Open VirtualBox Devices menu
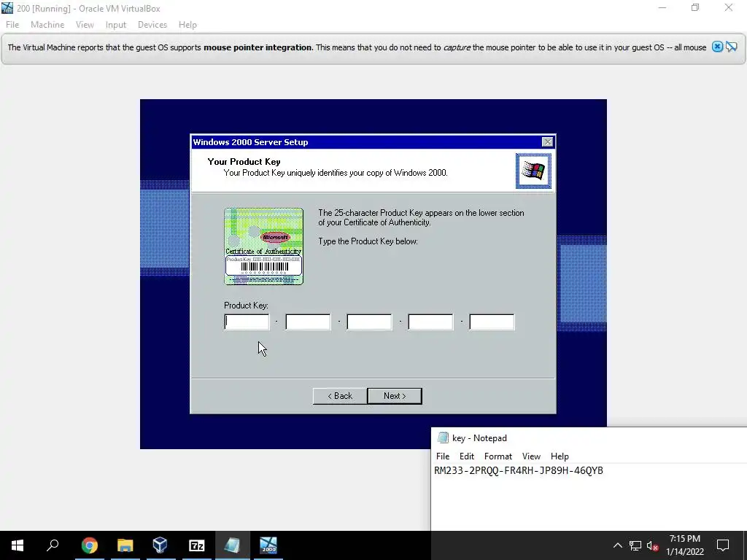This screenshot has width=747, height=560. tap(152, 25)
